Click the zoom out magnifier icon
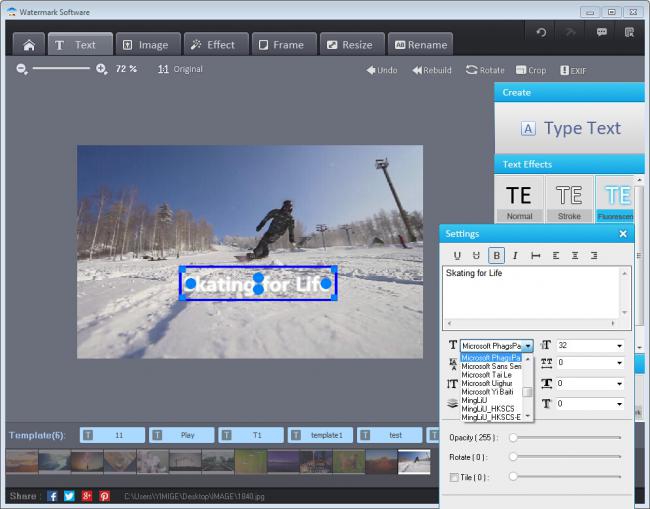Screen dimensions: 650x509 (x=22, y=69)
